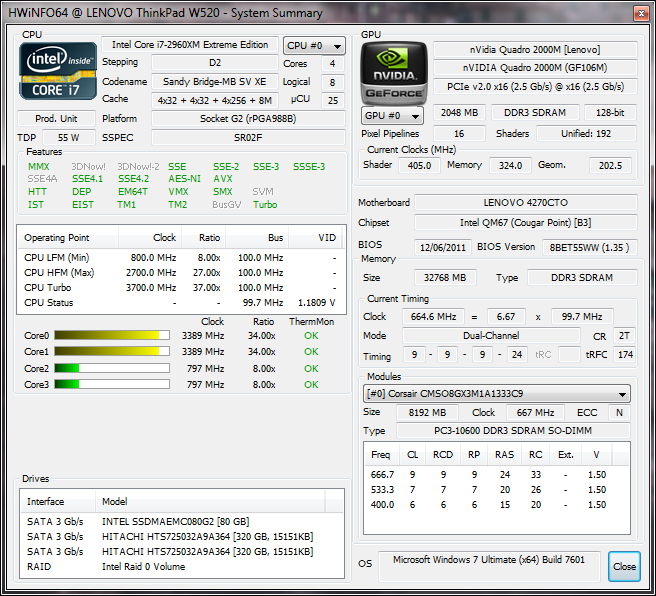Click the Core3 usage bar
The height and width of the screenshot is (596, 656).
(x=112, y=384)
